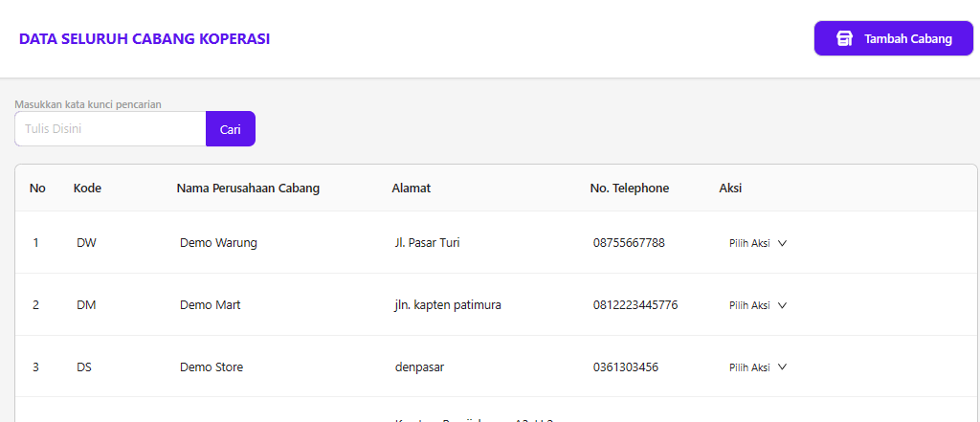The image size is (980, 422).
Task: Select the Demo Warung name cell
Action: pyautogui.click(x=218, y=243)
